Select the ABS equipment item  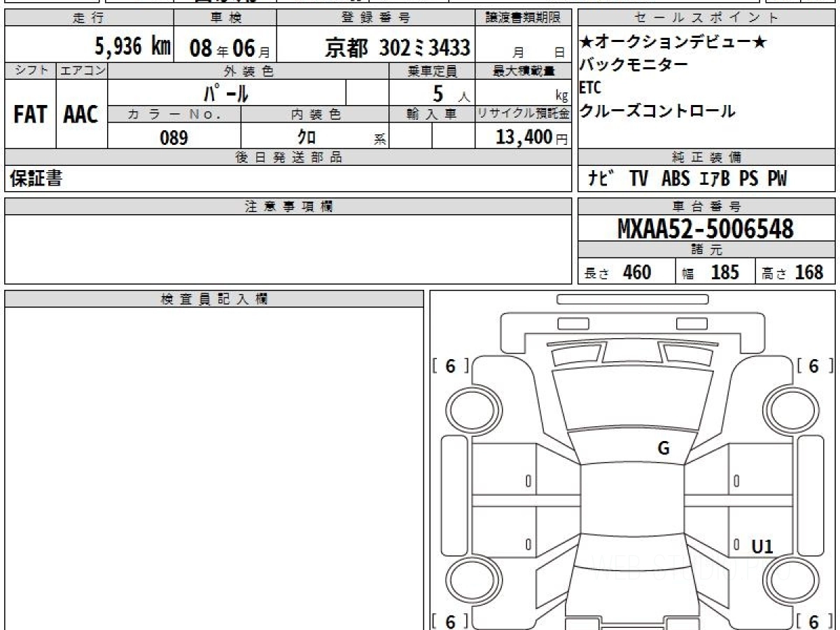(x=675, y=179)
